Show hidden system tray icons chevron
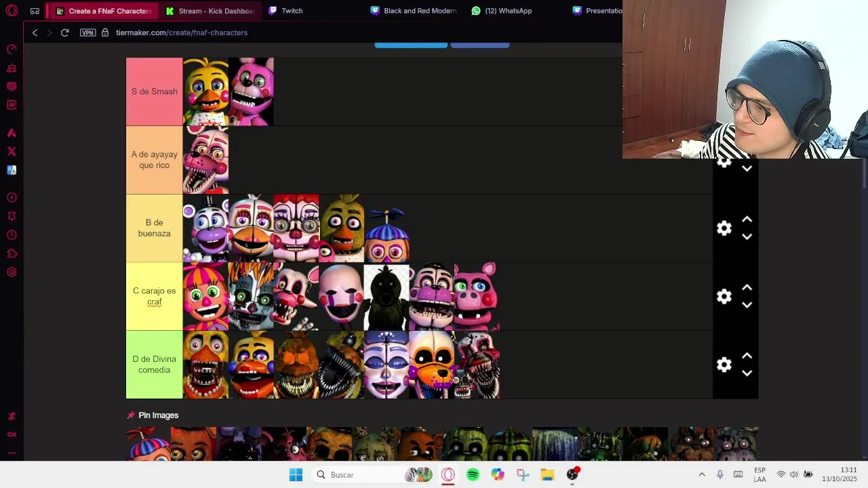This screenshot has height=488, width=868. click(x=702, y=474)
